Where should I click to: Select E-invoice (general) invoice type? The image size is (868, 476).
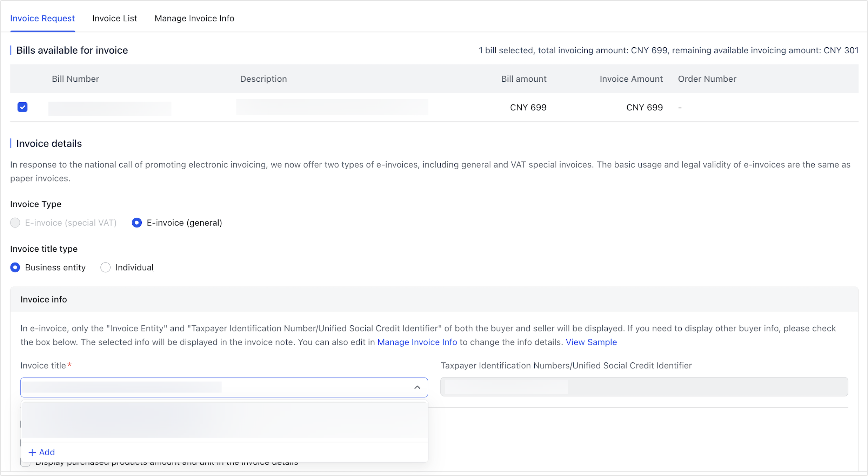point(136,223)
